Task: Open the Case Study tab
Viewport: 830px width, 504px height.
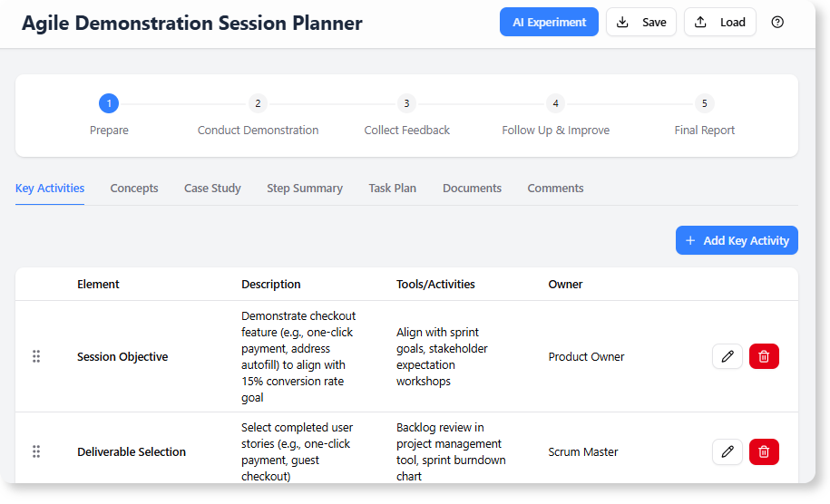Action: [x=212, y=189]
